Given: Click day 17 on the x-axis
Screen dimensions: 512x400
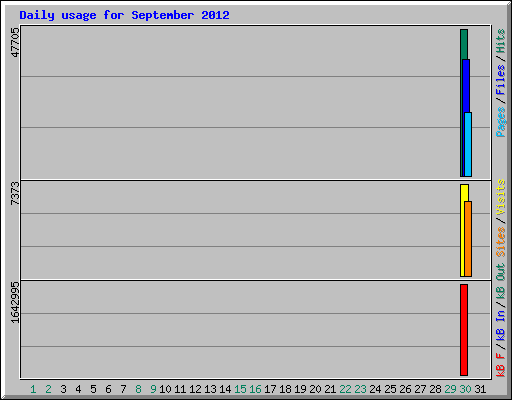Looking at the screenshot, I should click(x=270, y=389).
